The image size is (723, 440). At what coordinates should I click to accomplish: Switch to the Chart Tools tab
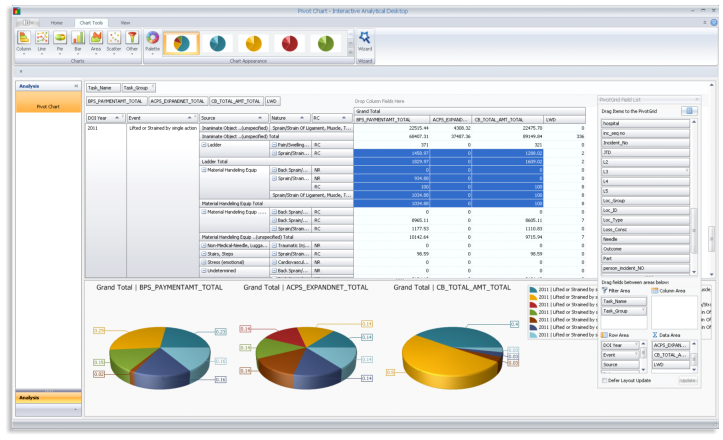click(x=91, y=23)
